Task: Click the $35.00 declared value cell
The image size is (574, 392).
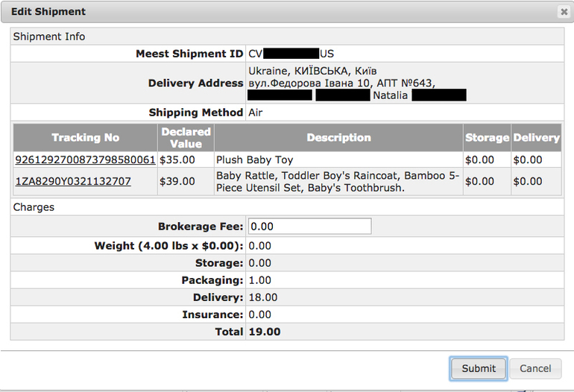Action: click(x=177, y=159)
